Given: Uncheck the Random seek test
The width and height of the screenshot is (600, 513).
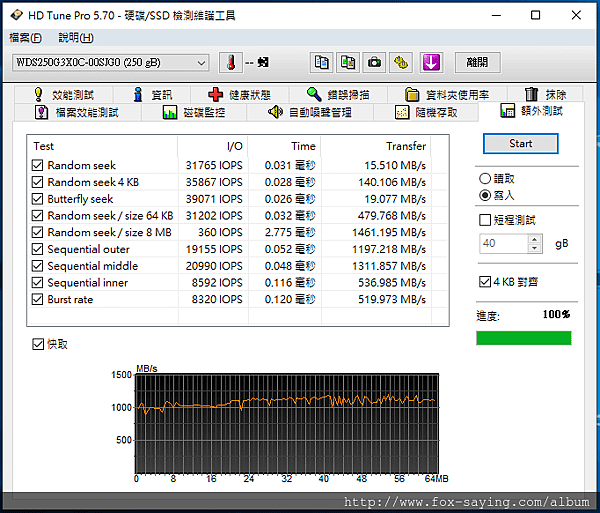Looking at the screenshot, I should click(37, 165).
